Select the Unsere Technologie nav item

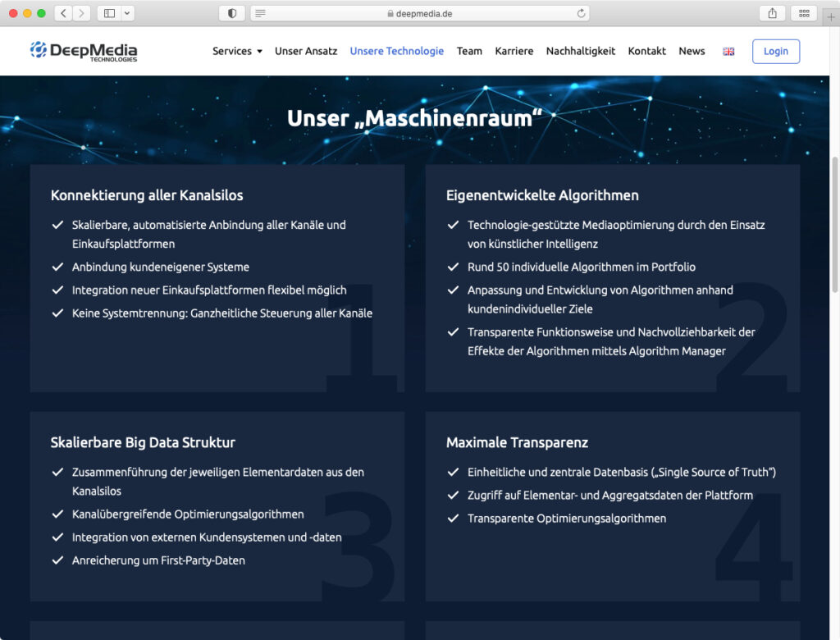pyautogui.click(x=397, y=51)
